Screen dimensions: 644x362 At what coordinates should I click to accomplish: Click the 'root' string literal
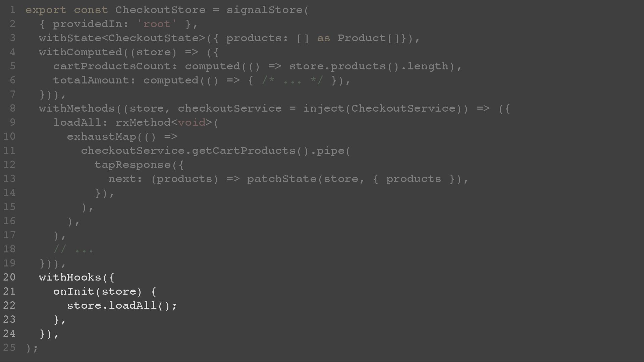(x=157, y=24)
